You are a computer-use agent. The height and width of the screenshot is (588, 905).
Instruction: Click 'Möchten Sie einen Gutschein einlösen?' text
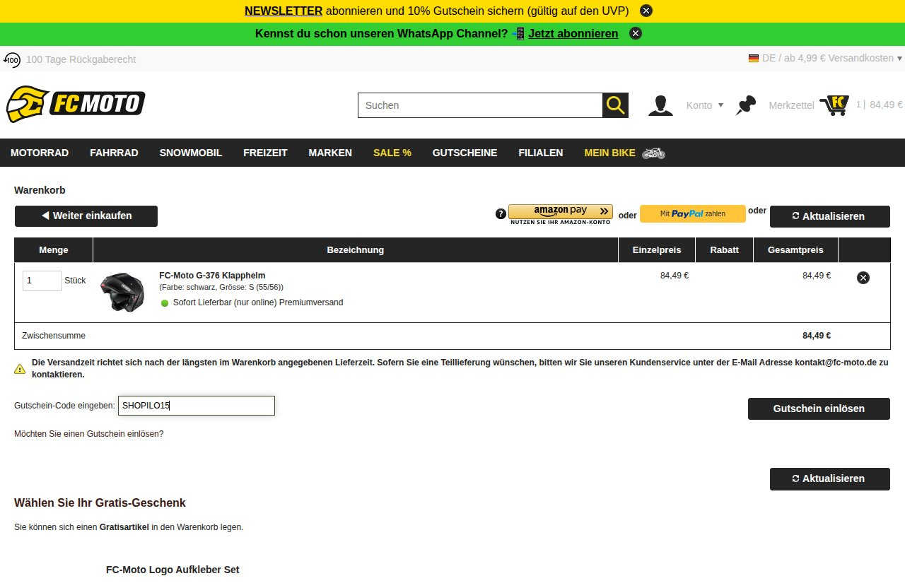(89, 434)
